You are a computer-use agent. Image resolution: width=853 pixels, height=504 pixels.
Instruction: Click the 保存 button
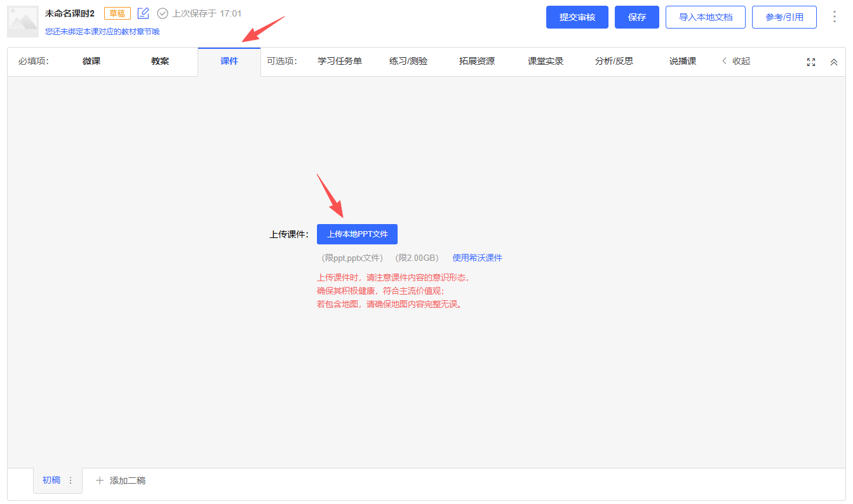(637, 17)
